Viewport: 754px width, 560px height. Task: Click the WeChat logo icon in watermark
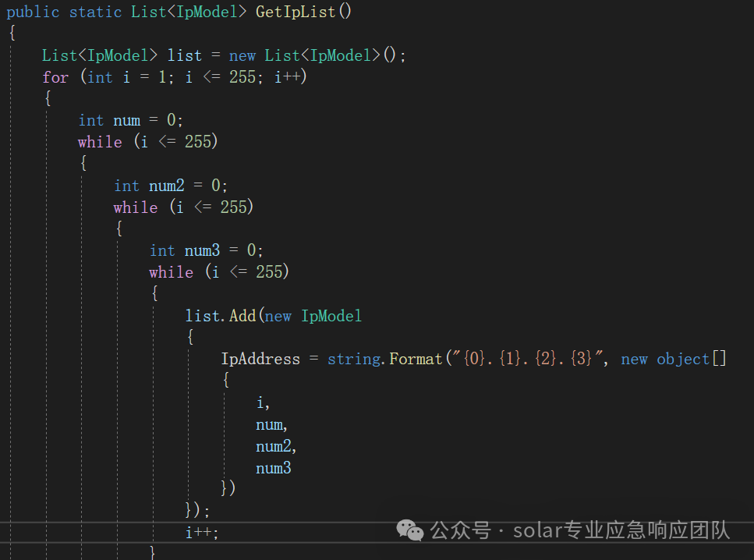coord(409,530)
